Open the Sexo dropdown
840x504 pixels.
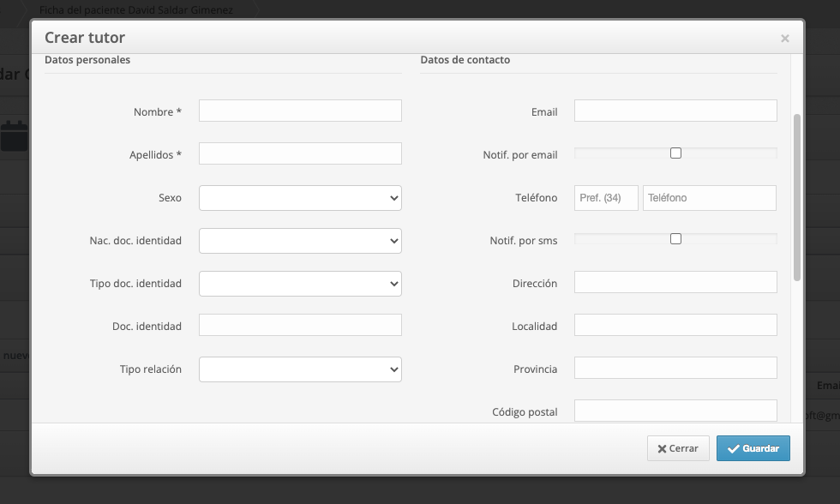coord(300,198)
